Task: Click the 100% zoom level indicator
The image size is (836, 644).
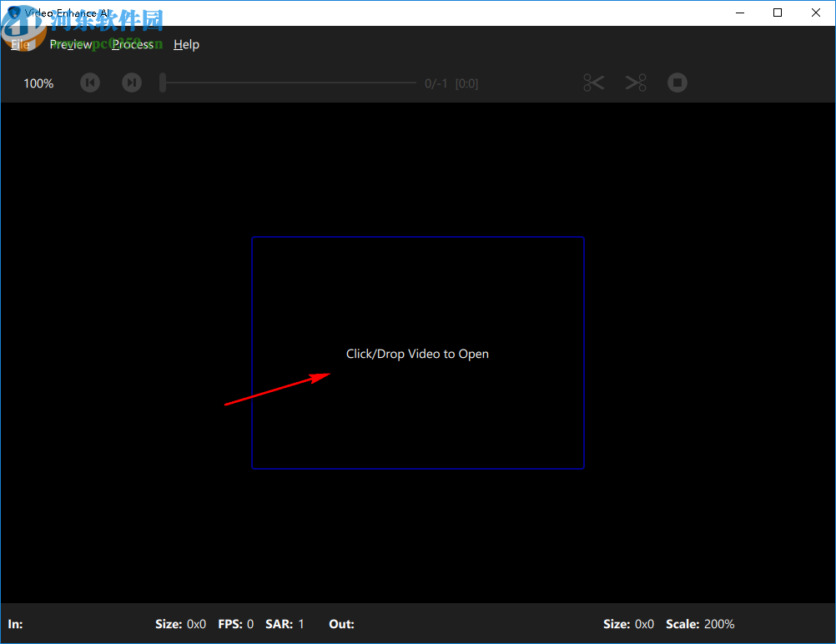Action: (x=38, y=83)
